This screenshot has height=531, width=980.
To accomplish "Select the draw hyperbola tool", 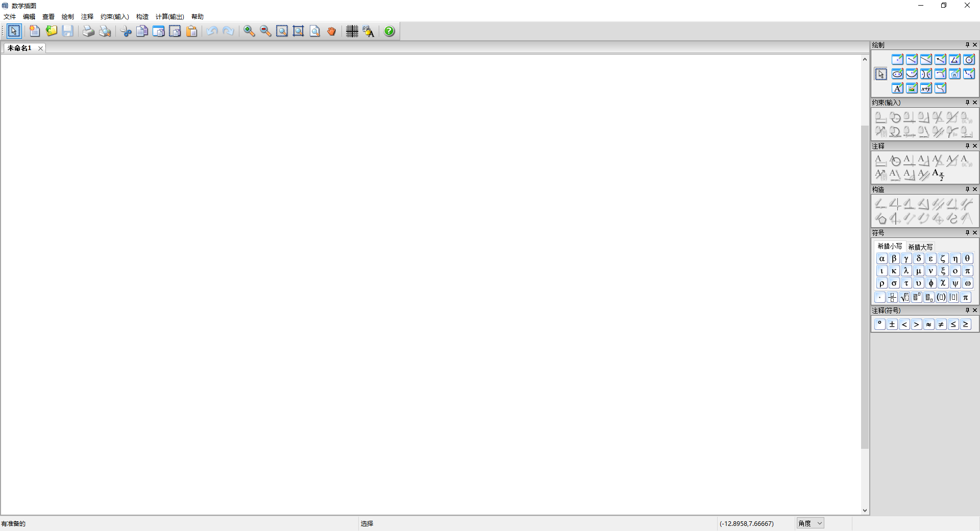I will coord(926,74).
